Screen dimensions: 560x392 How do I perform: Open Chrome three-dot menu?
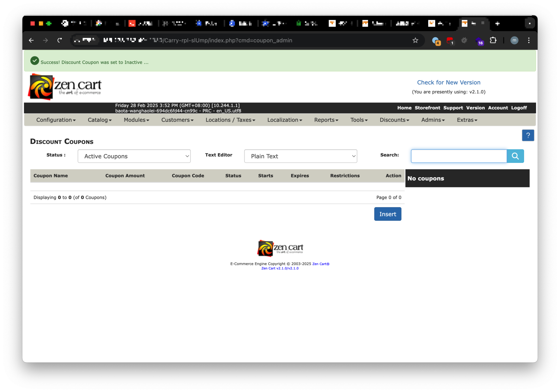coord(528,40)
